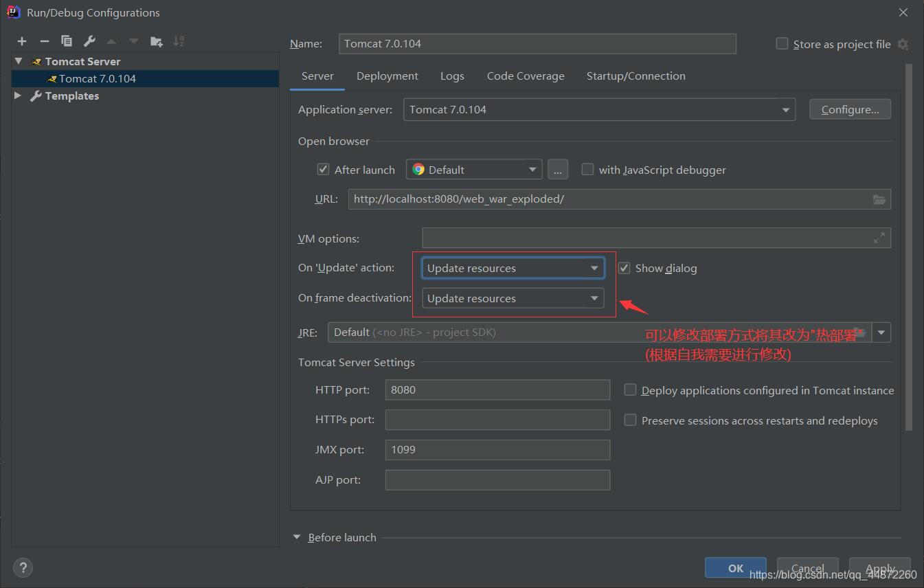Click the gear icon beside Store as project file

(x=903, y=44)
